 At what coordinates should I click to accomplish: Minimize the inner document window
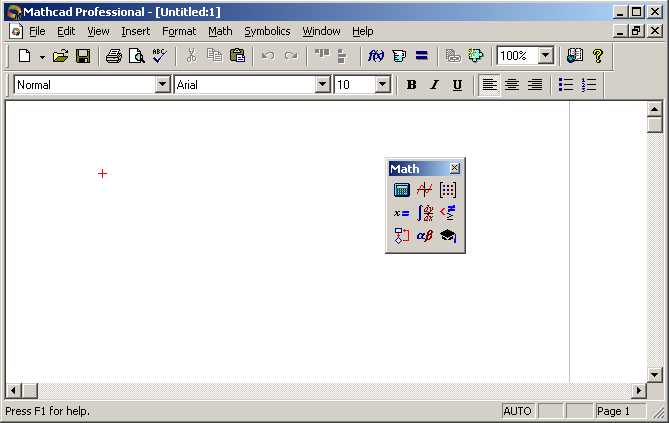(x=620, y=31)
